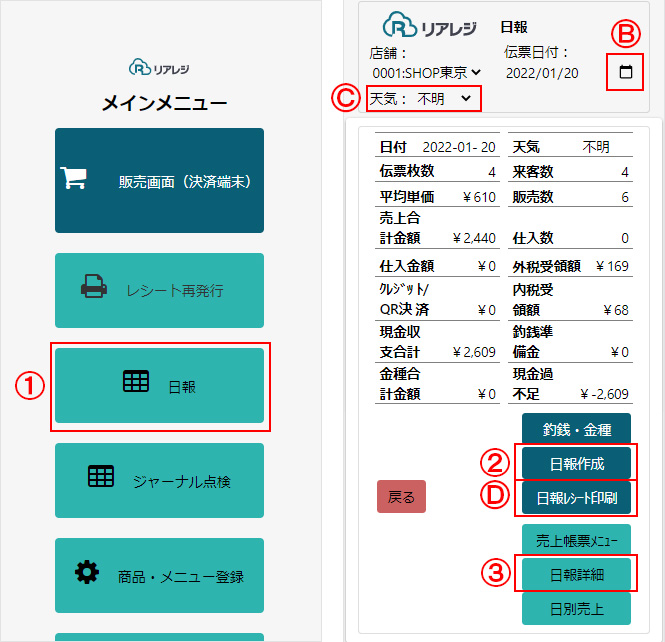Click the 日報詳細 button

[576, 575]
